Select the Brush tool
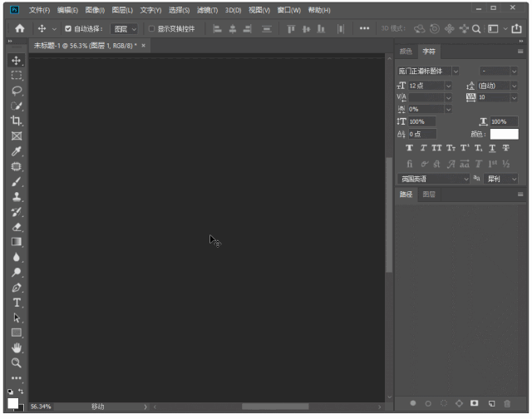This screenshot has height=419, width=532. 16,181
